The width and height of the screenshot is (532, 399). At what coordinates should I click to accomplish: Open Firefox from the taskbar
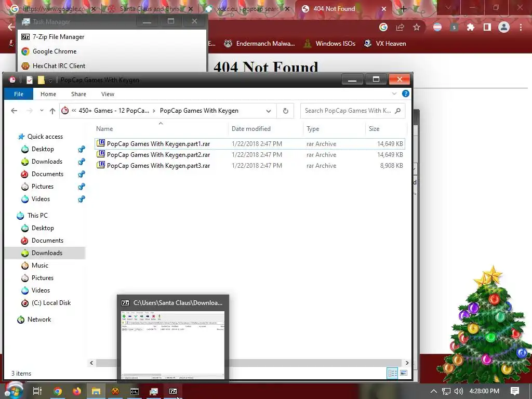click(x=77, y=391)
